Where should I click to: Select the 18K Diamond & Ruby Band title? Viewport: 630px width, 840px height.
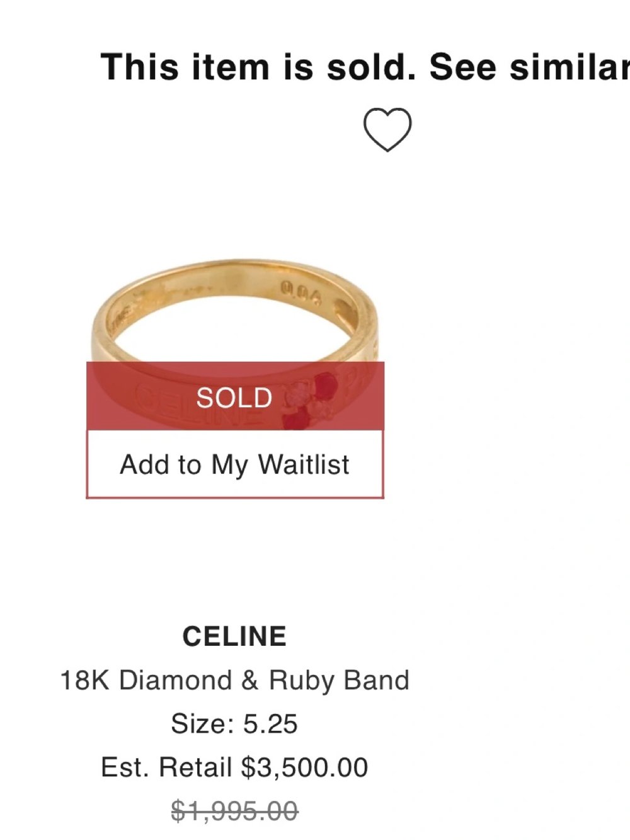tap(234, 681)
